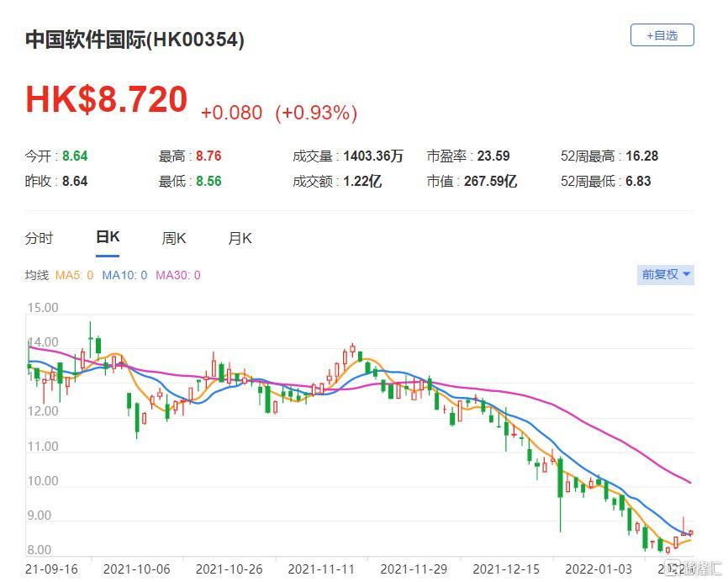Viewport: 728px width, 582px height.
Task: Select the 日K daily candlestick tab
Action: tap(108, 237)
